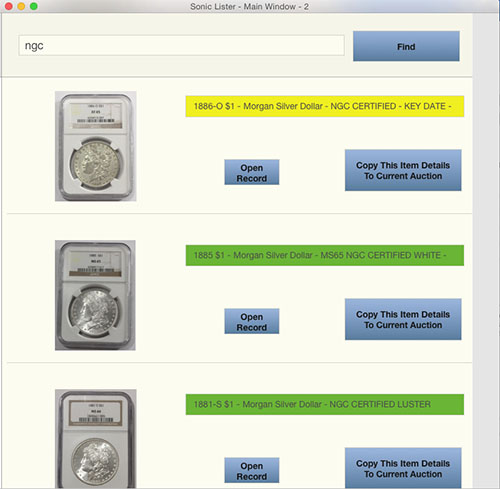Image resolution: width=500 pixels, height=489 pixels.
Task: Open Record for the 1886-O Morgan dollar
Action: 252,172
